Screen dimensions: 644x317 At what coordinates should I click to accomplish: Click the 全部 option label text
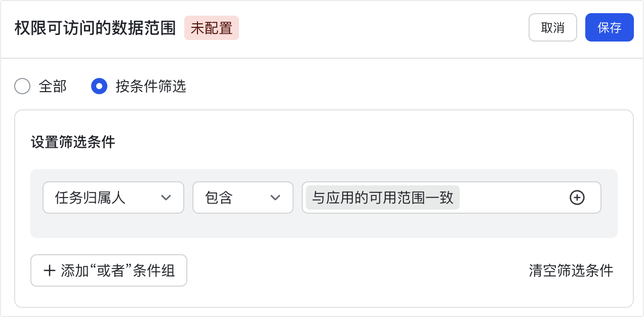tap(53, 87)
